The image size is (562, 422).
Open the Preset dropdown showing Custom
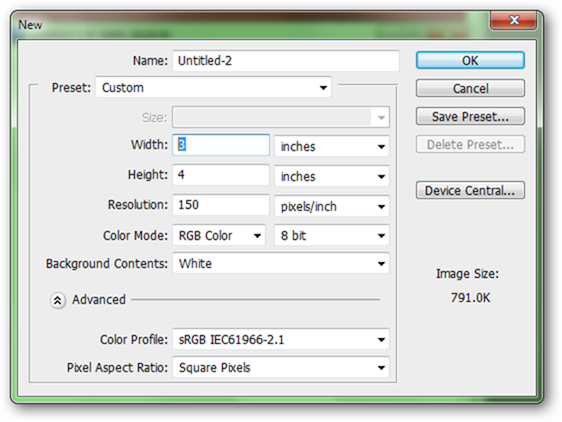coord(214,87)
